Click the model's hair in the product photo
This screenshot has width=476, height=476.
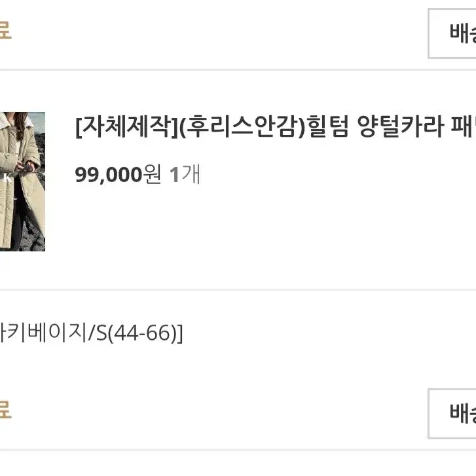point(20,123)
